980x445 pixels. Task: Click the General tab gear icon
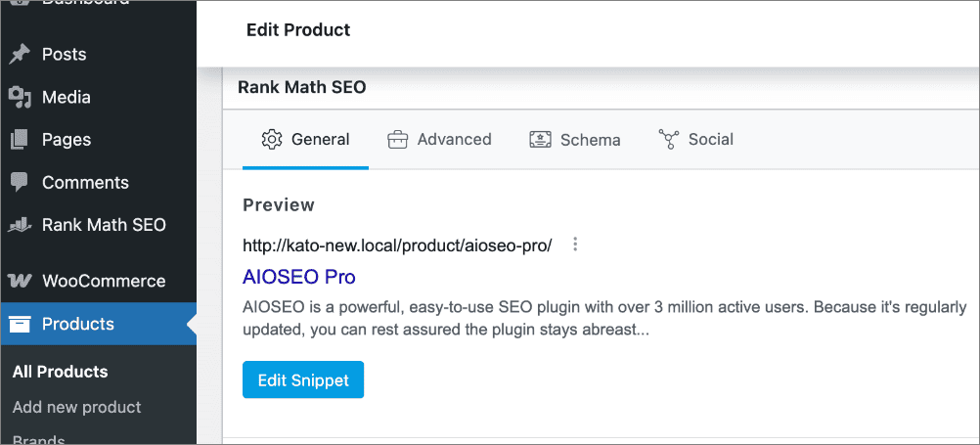(x=272, y=139)
